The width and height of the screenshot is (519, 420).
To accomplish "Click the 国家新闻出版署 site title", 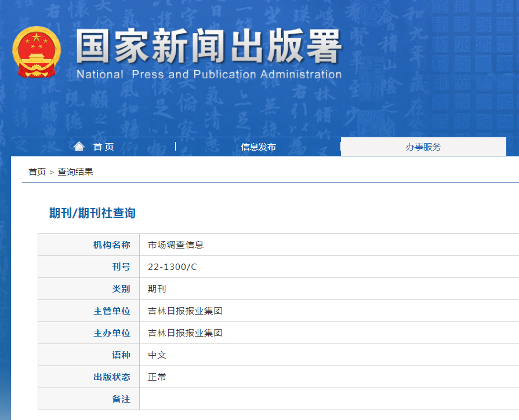I will [x=209, y=46].
